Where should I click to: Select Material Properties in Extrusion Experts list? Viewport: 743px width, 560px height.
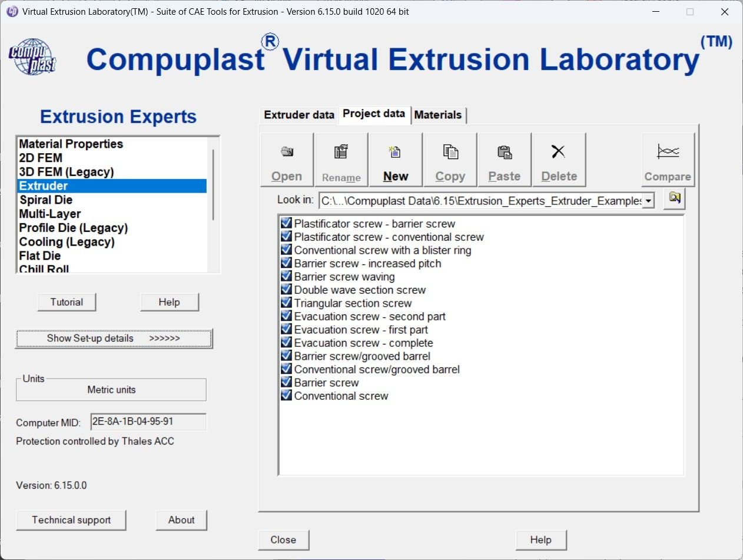click(112, 144)
